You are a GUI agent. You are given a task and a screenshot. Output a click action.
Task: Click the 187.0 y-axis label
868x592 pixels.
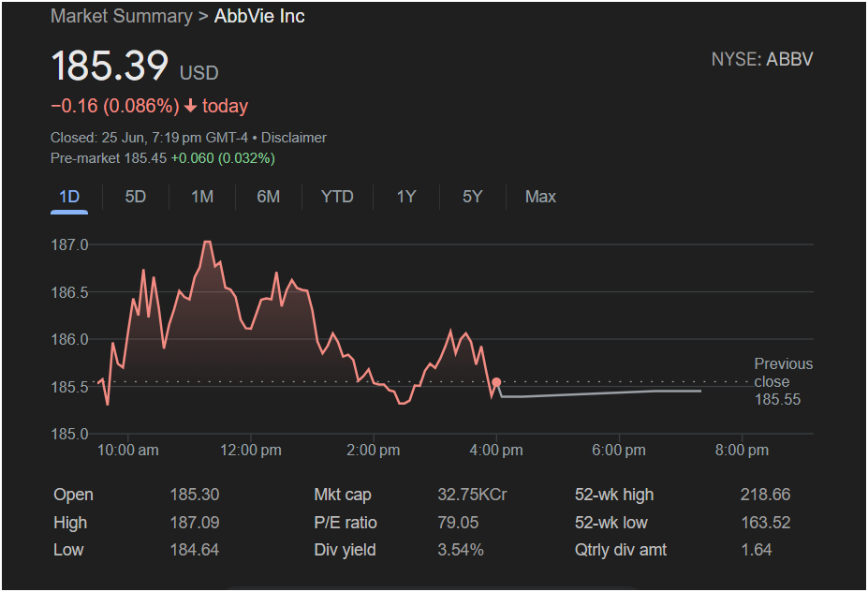tap(69, 244)
